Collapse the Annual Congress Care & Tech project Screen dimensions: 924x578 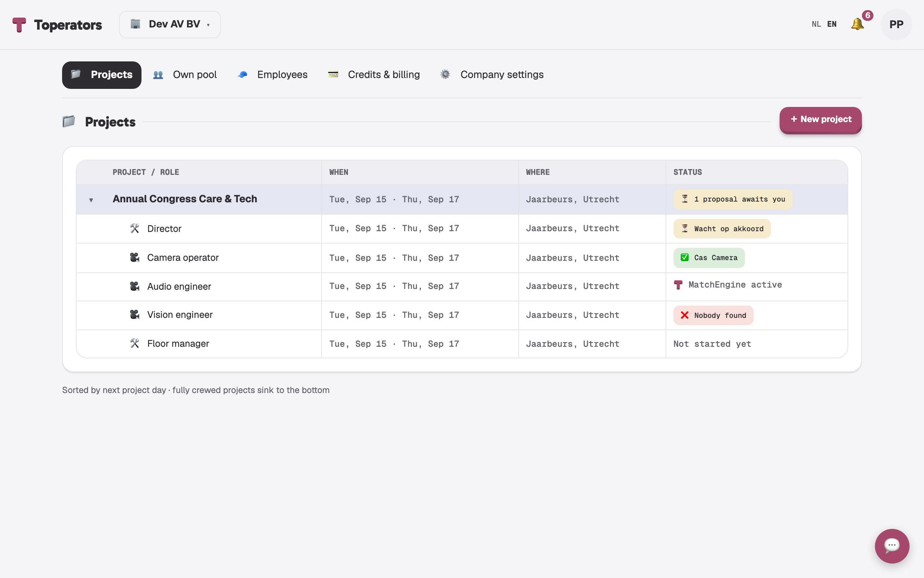(x=91, y=200)
